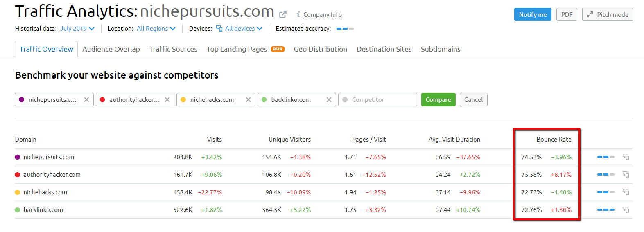The height and width of the screenshot is (232, 644).
Task: Export report with PDF button
Action: (x=567, y=14)
